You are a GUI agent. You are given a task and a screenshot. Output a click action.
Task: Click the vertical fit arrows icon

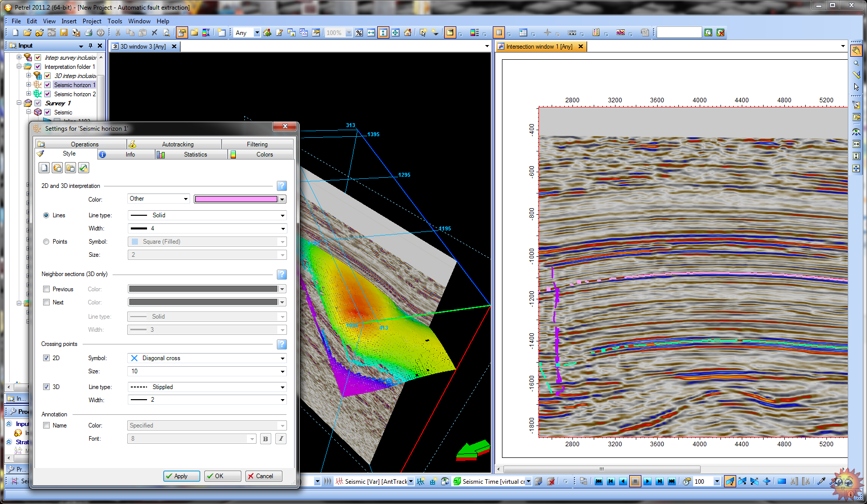pos(383,32)
